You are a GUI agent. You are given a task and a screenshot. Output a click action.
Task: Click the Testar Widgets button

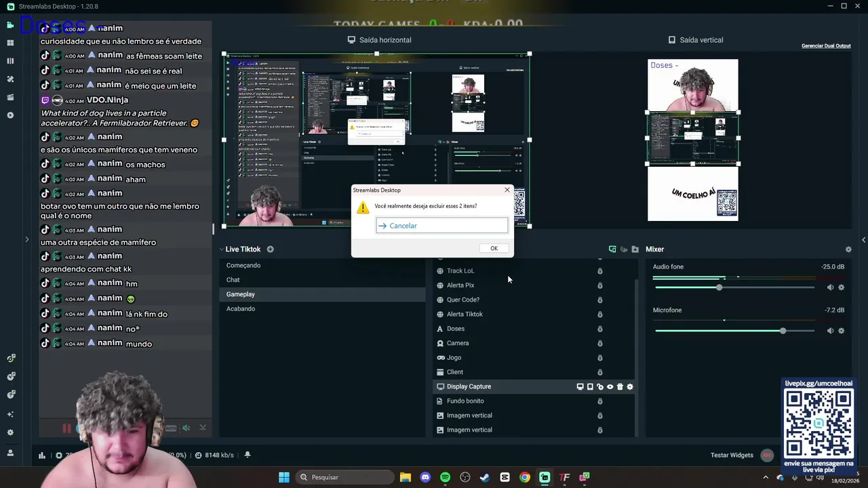point(732,455)
